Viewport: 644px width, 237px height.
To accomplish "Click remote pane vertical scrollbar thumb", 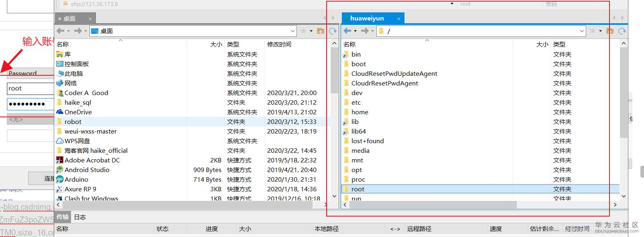I will click(x=623, y=92).
